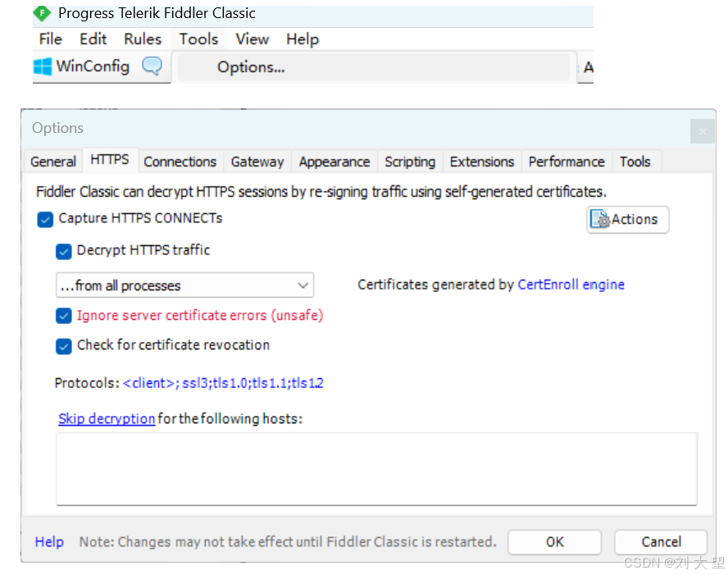The width and height of the screenshot is (728, 575).
Task: Toggle Decrypt HTTPS traffic checkbox
Action: point(64,252)
